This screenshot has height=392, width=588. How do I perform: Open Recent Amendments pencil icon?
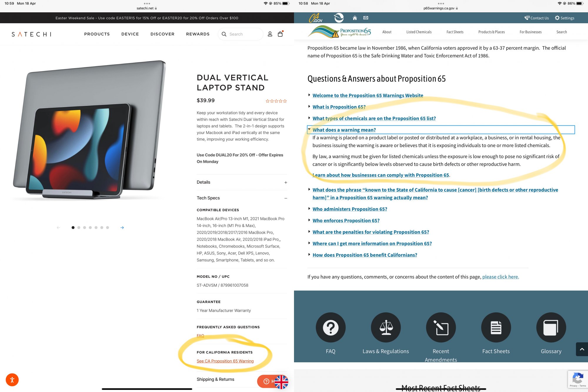[x=441, y=327]
